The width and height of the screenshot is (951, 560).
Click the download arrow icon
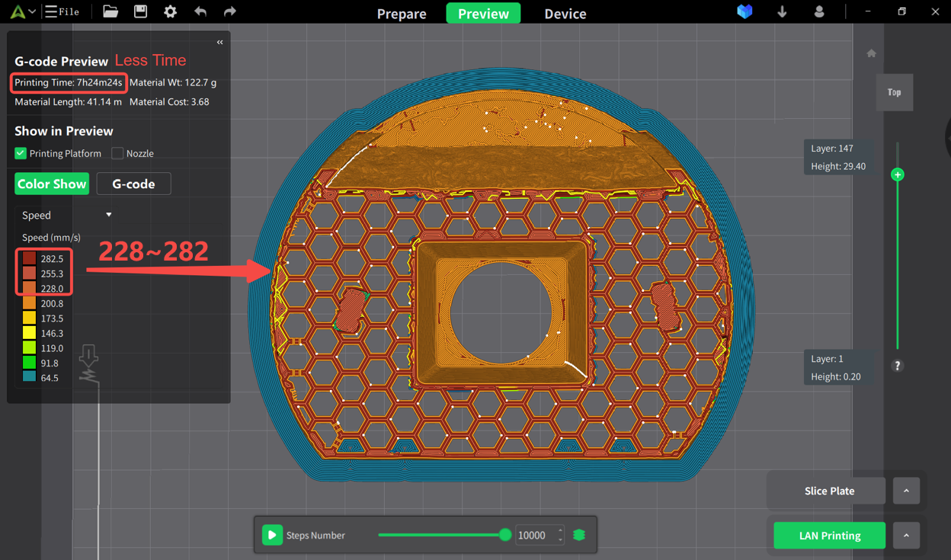pyautogui.click(x=782, y=11)
